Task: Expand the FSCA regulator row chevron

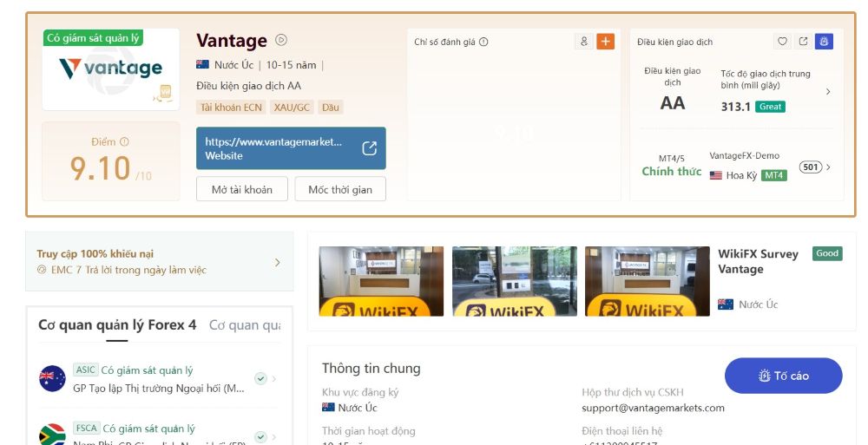Action: [x=274, y=437]
